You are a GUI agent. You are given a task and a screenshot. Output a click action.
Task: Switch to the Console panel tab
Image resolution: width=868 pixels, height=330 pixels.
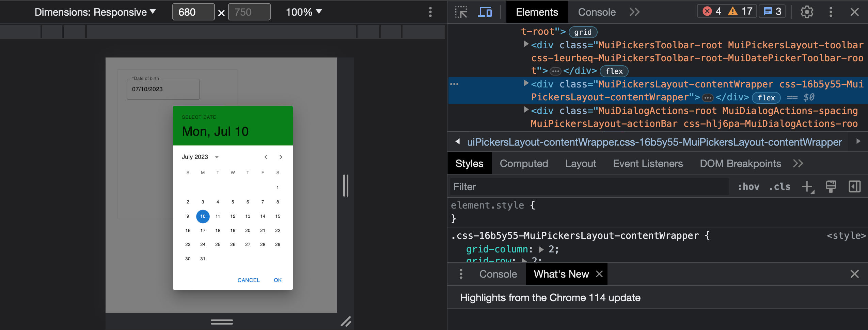click(x=597, y=12)
